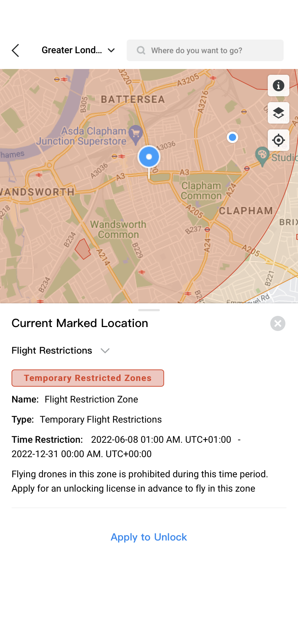This screenshot has height=644, width=298.
Task: Close the Current Marked Location panel
Action: tap(277, 323)
